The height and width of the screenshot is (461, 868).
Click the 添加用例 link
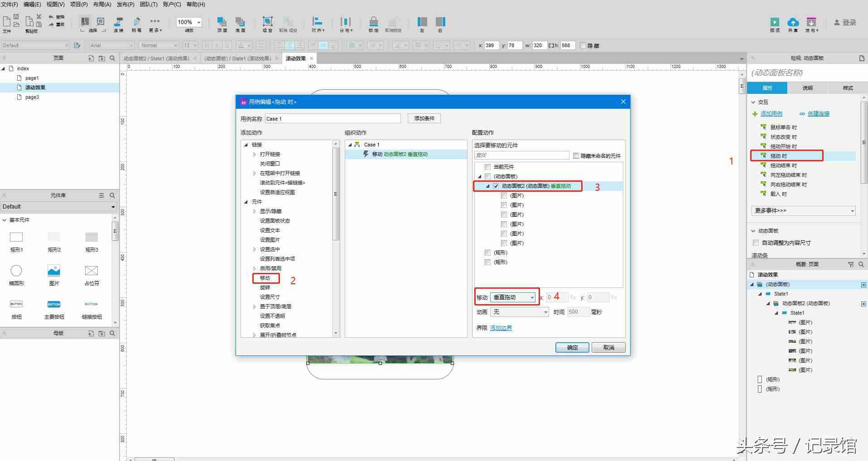(771, 114)
